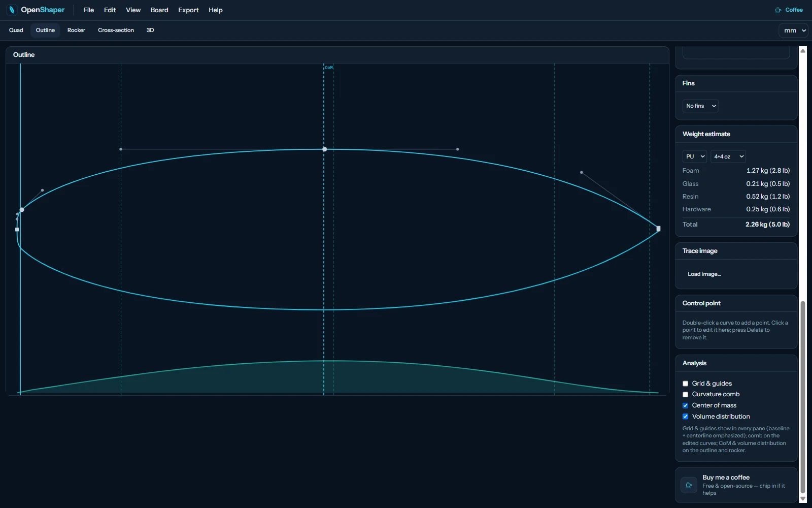Image resolution: width=812 pixels, height=508 pixels.
Task: Switch to the Quad view tab
Action: (16, 30)
